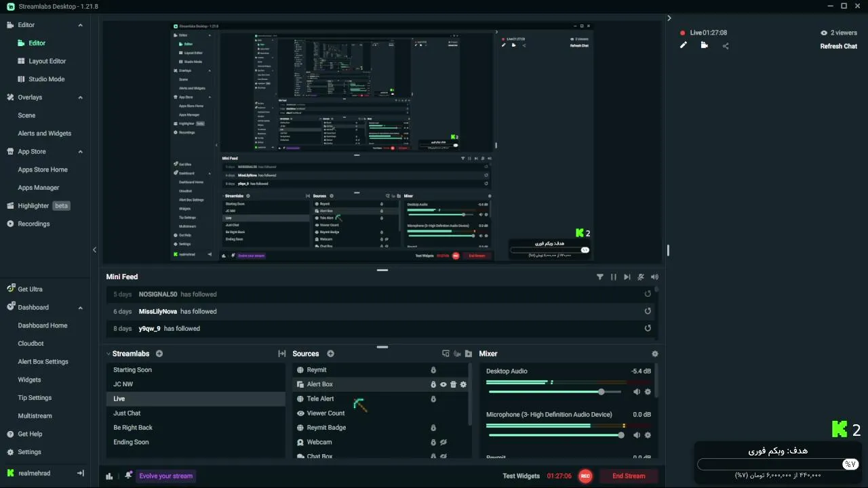Click the share stream icon
The width and height of the screenshot is (868, 488).
coord(726,46)
